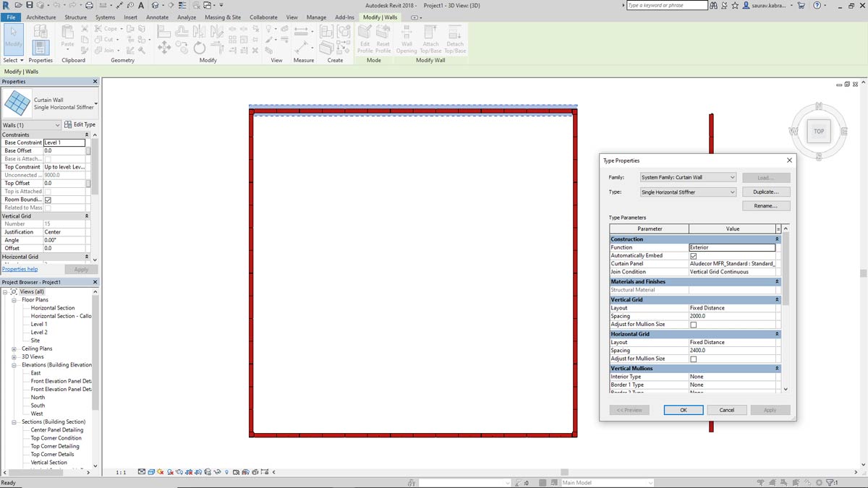The width and height of the screenshot is (868, 488).
Task: Toggle the Automatically Embed checkbox
Action: click(694, 256)
